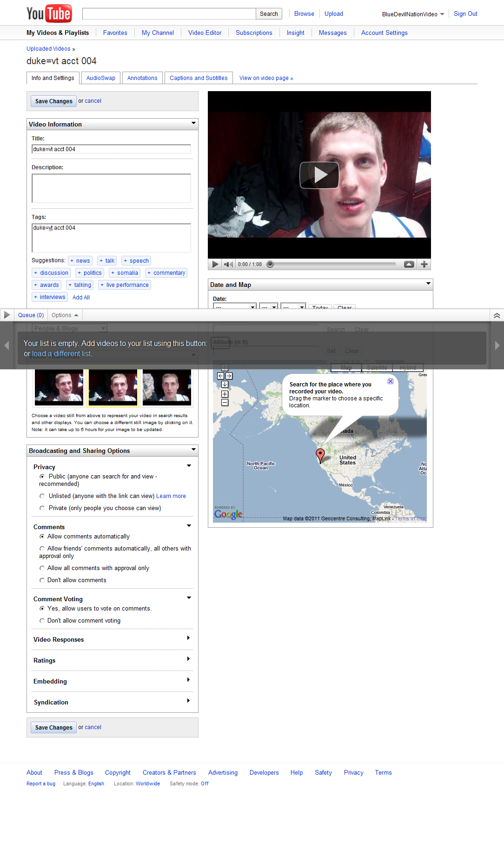
Task: Expand the Embedding section
Action: [x=188, y=680]
